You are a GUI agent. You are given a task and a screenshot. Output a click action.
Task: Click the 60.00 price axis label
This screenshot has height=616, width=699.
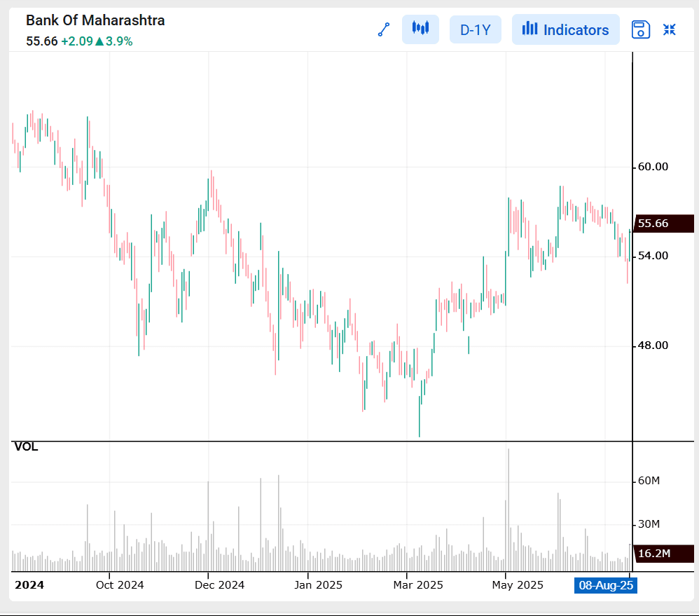coord(653,167)
